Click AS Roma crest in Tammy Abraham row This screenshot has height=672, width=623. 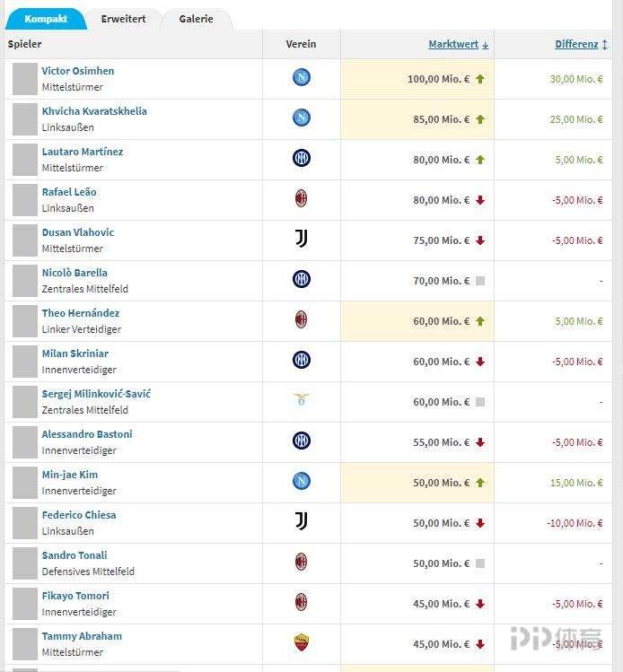[301, 642]
